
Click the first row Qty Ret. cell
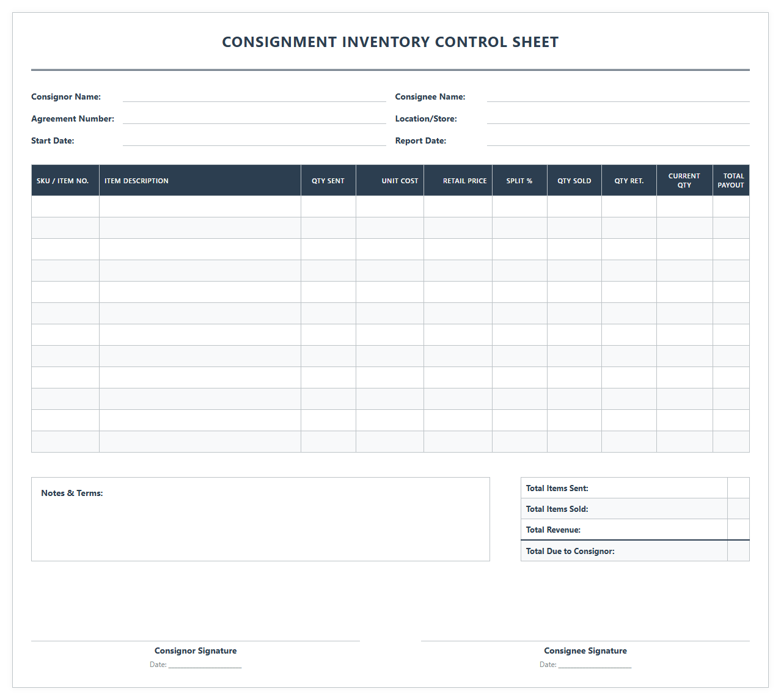[x=629, y=206]
